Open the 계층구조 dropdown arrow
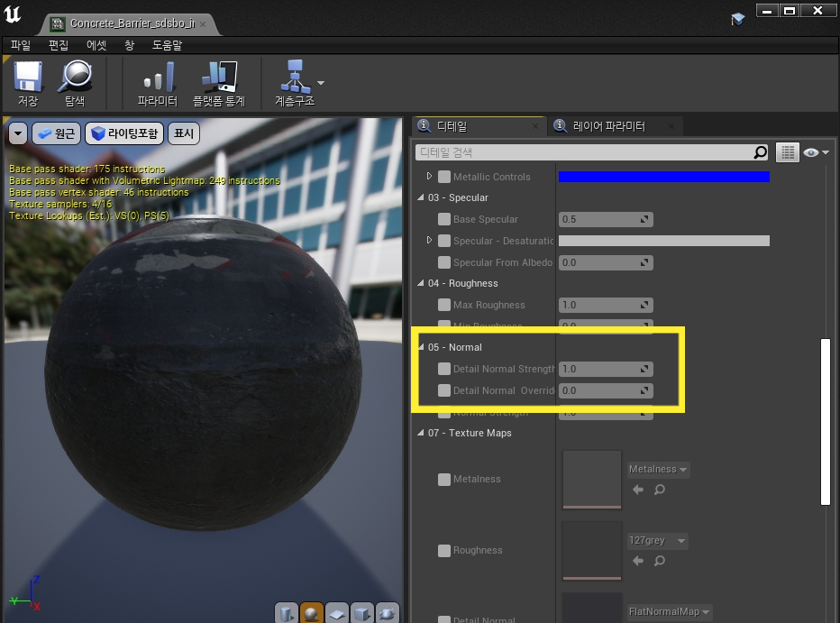This screenshot has height=623, width=840. [321, 83]
